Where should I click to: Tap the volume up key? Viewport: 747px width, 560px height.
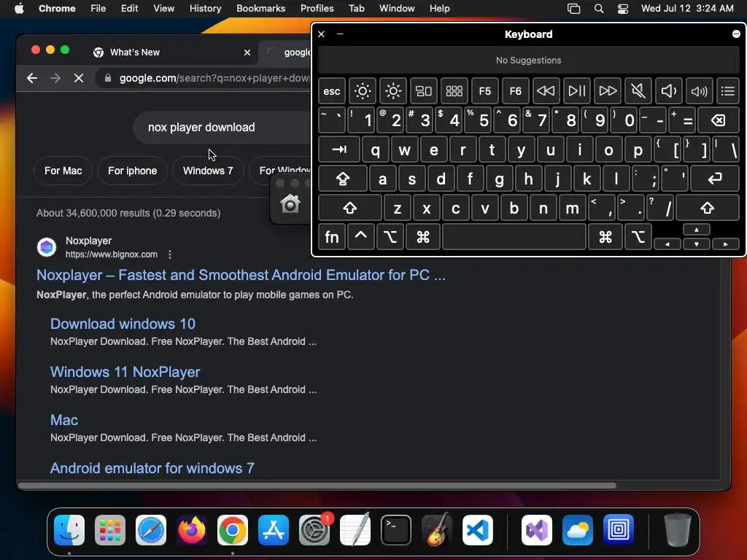click(x=699, y=91)
